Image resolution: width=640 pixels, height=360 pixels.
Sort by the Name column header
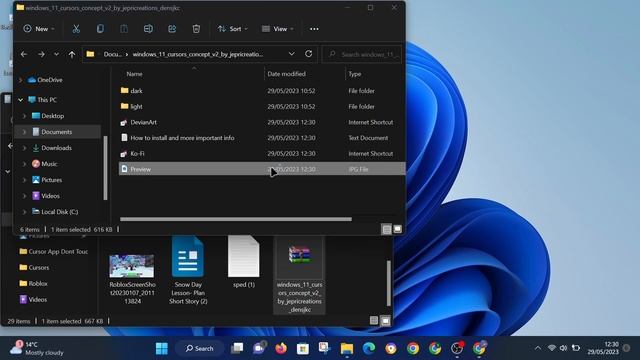point(134,74)
